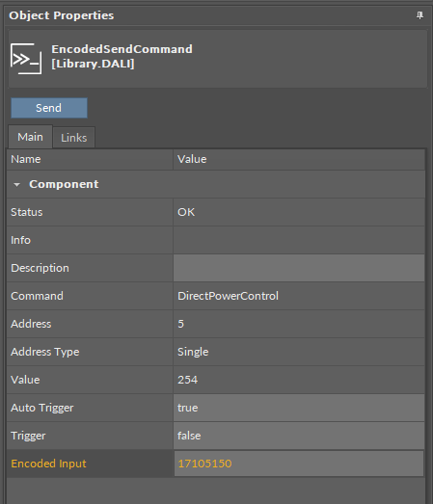Click the Send button
The height and width of the screenshot is (504, 433).
click(49, 108)
